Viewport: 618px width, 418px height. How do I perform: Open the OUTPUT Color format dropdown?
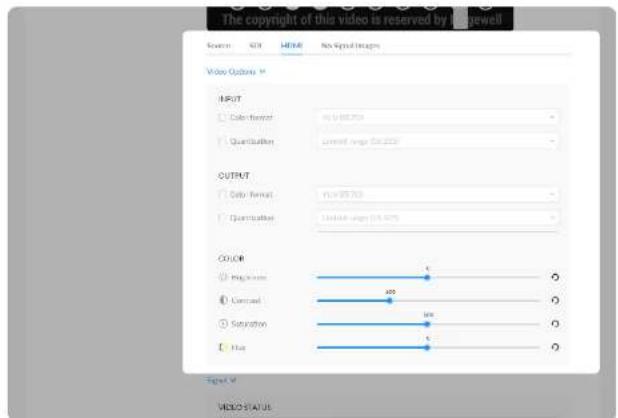(437, 194)
